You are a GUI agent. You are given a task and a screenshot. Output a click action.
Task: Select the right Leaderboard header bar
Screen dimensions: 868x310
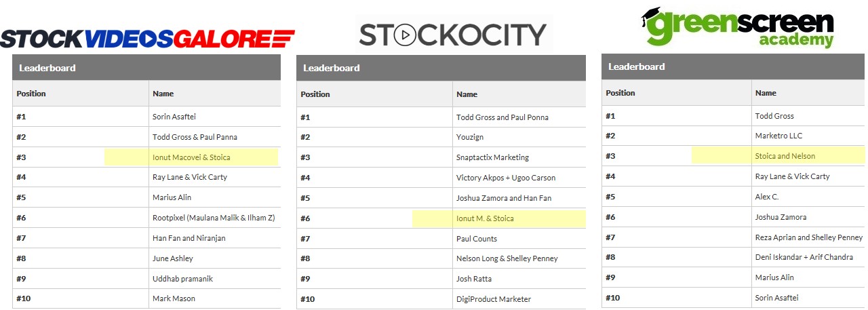tap(733, 66)
